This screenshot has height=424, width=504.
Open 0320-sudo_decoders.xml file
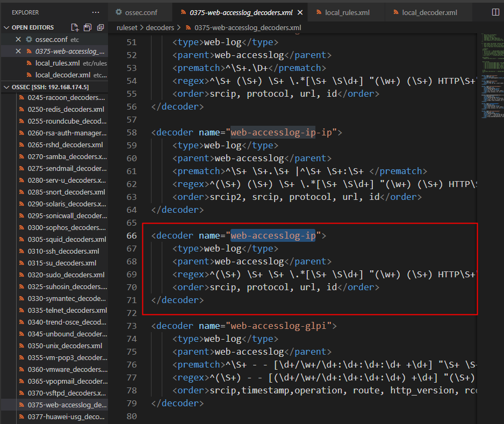click(55, 275)
